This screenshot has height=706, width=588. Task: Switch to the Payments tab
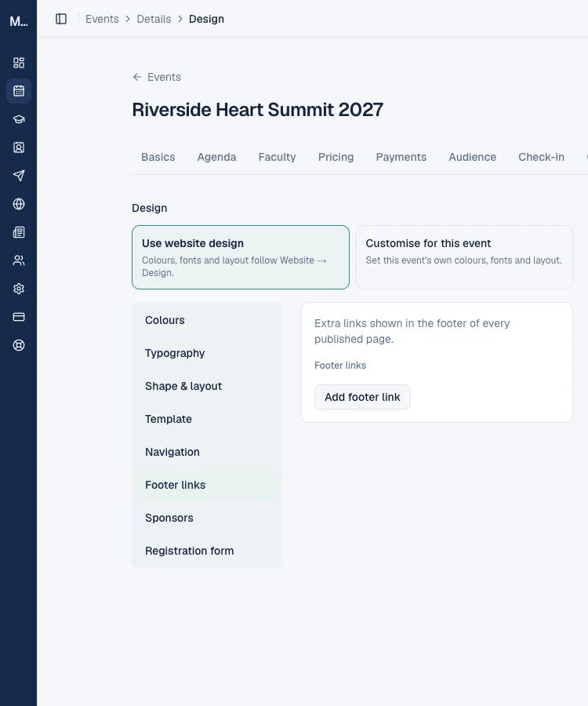[x=401, y=157]
